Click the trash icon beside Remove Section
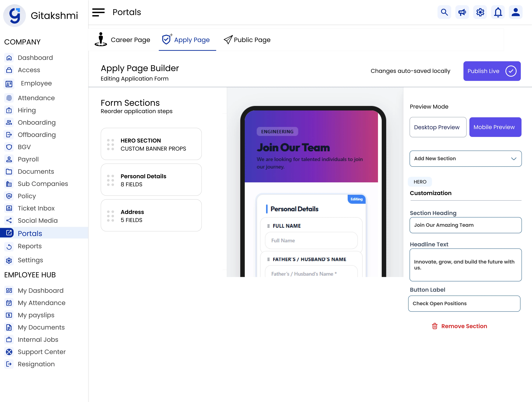This screenshot has height=402, width=532. click(x=435, y=326)
